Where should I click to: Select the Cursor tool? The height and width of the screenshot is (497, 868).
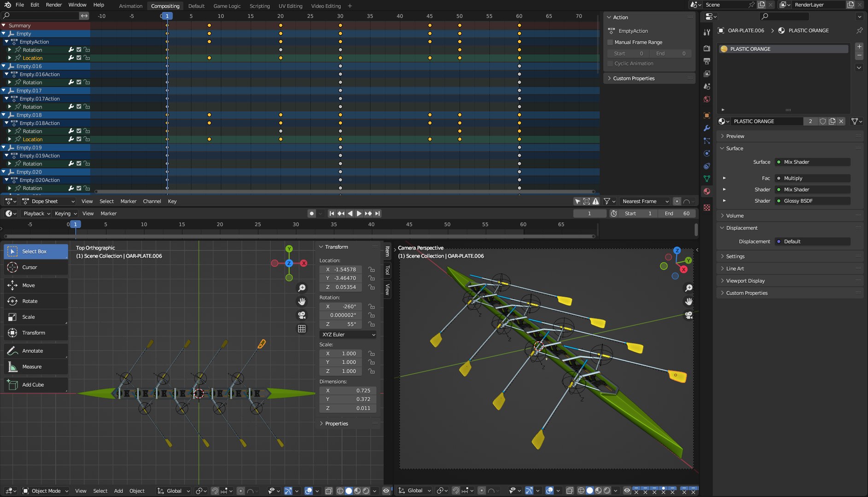[x=36, y=267]
